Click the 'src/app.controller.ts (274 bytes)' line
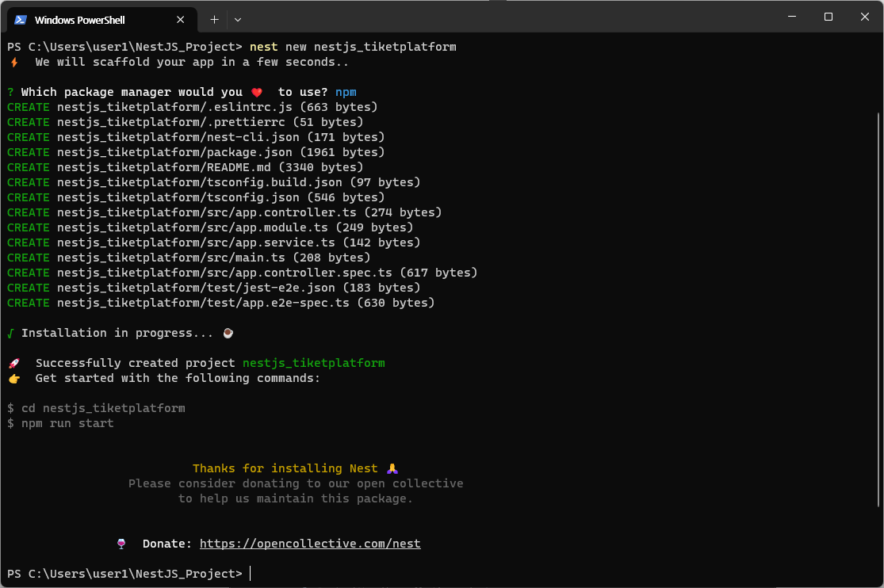The image size is (884, 588). click(224, 212)
